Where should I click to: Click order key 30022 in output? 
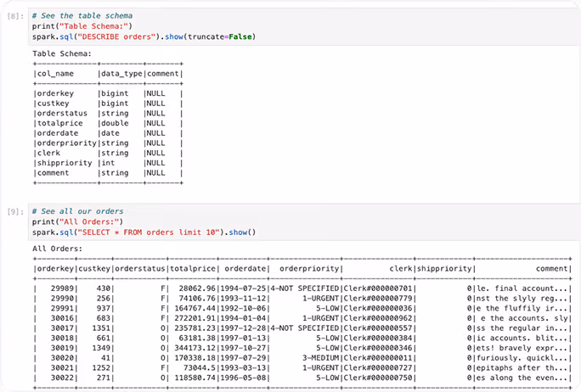[x=62, y=378]
